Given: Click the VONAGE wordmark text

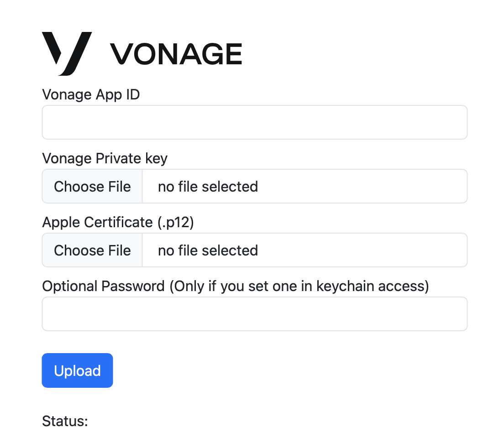Looking at the screenshot, I should (176, 54).
